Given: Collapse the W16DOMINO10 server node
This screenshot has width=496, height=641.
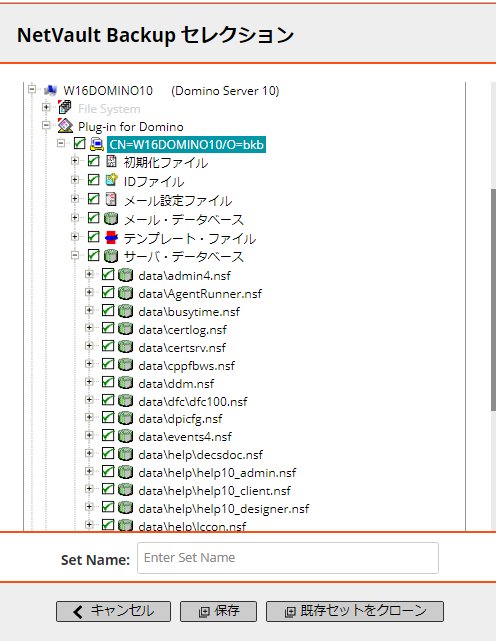Looking at the screenshot, I should pyautogui.click(x=32, y=89).
